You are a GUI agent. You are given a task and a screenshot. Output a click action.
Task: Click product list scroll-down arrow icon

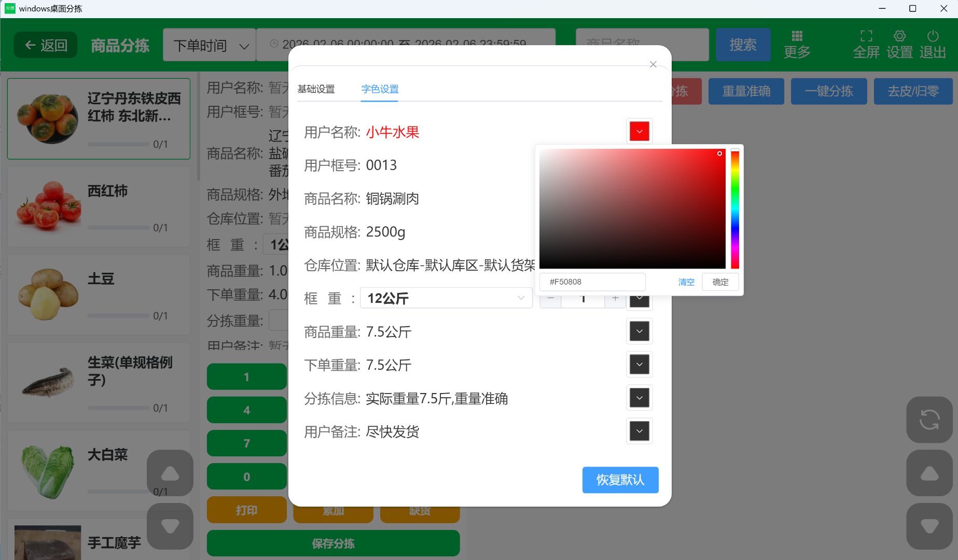tap(170, 526)
